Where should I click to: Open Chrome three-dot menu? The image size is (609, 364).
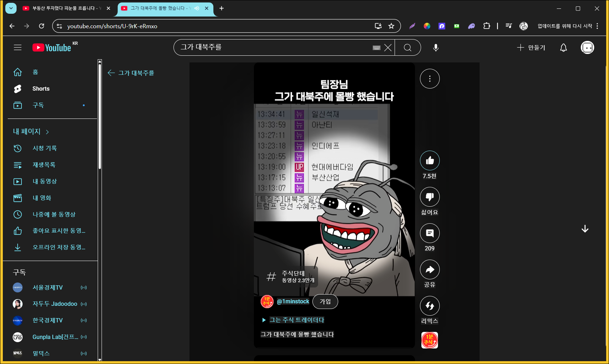[597, 26]
